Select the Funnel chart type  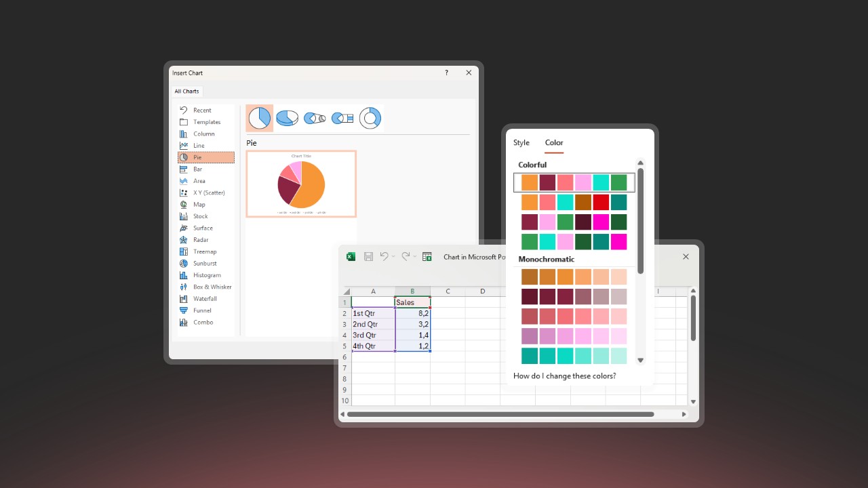[206, 310]
